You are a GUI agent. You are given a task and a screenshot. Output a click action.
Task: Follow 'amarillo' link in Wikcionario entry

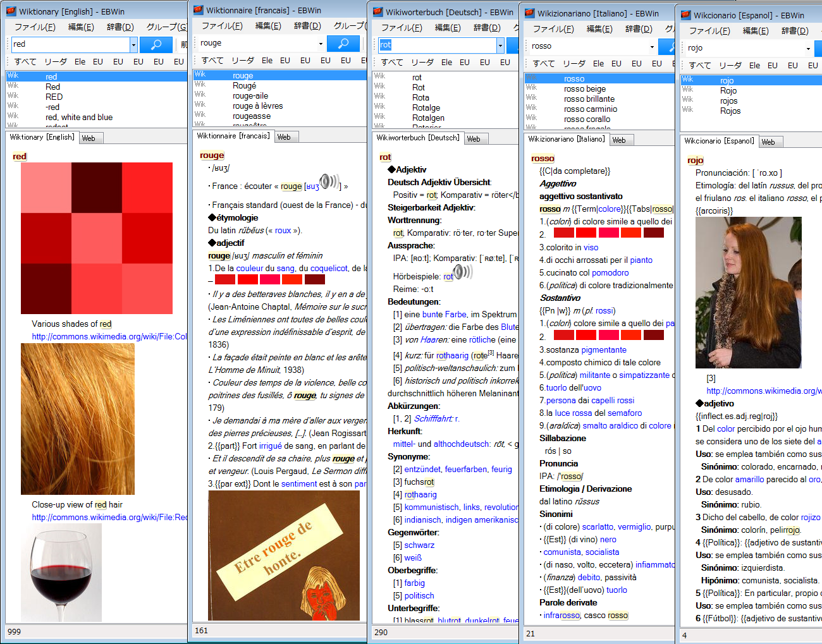749,480
